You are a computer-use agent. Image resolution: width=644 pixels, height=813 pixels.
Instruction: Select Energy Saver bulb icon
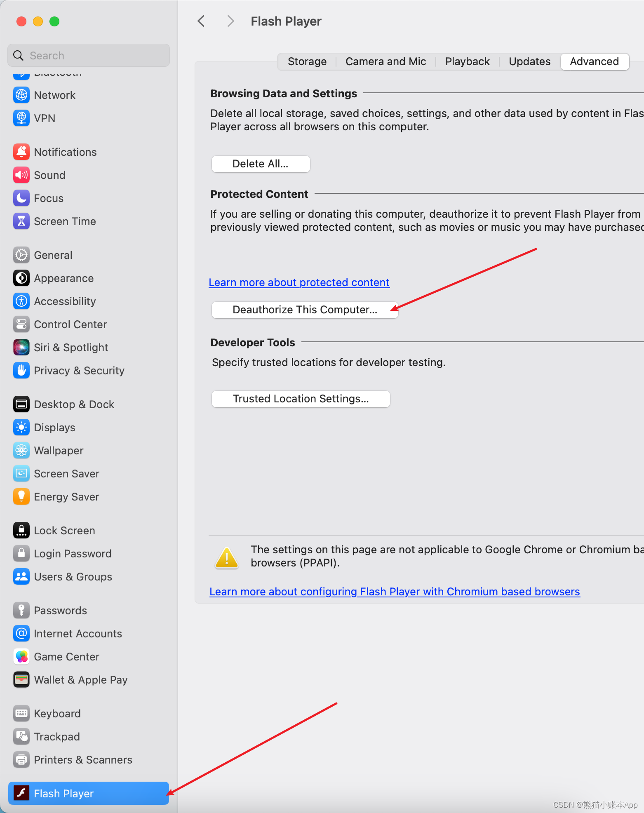coord(21,497)
